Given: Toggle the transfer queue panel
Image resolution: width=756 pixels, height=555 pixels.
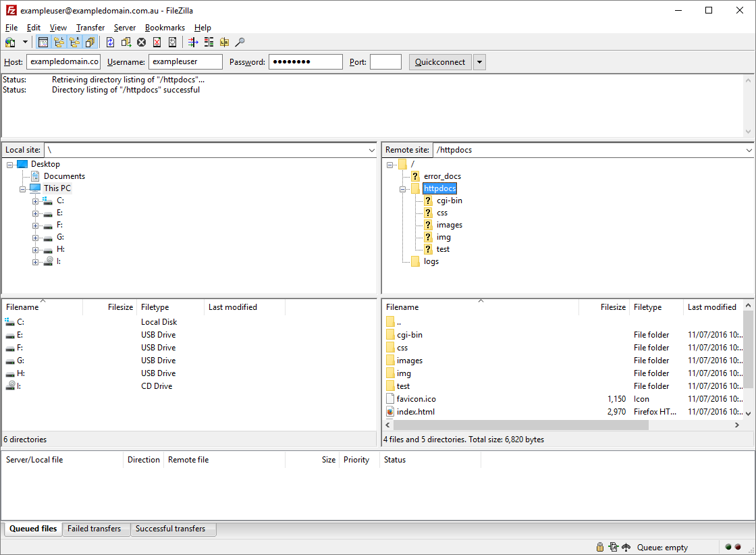Looking at the screenshot, I should point(90,42).
